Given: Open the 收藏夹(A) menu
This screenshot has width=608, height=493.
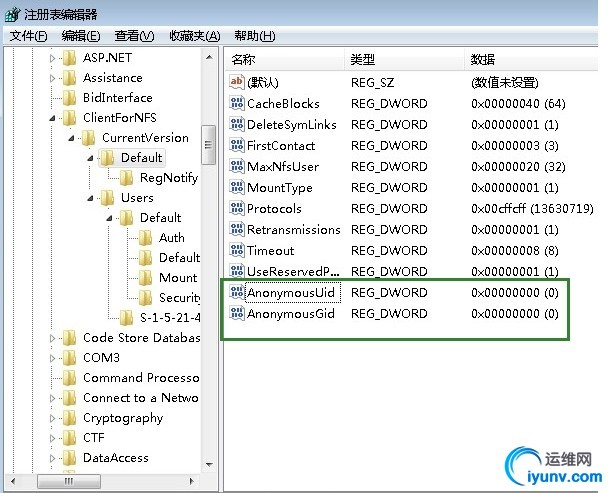Looking at the screenshot, I should coord(195,36).
